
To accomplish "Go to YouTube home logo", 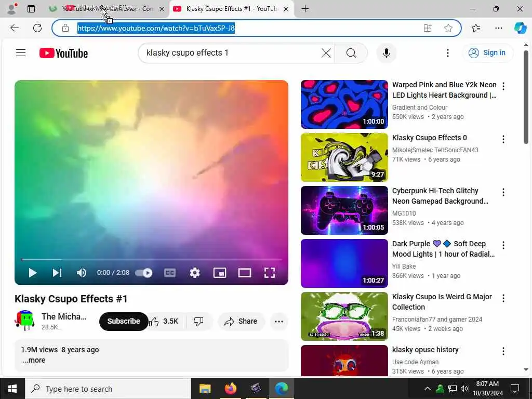I will [x=63, y=53].
